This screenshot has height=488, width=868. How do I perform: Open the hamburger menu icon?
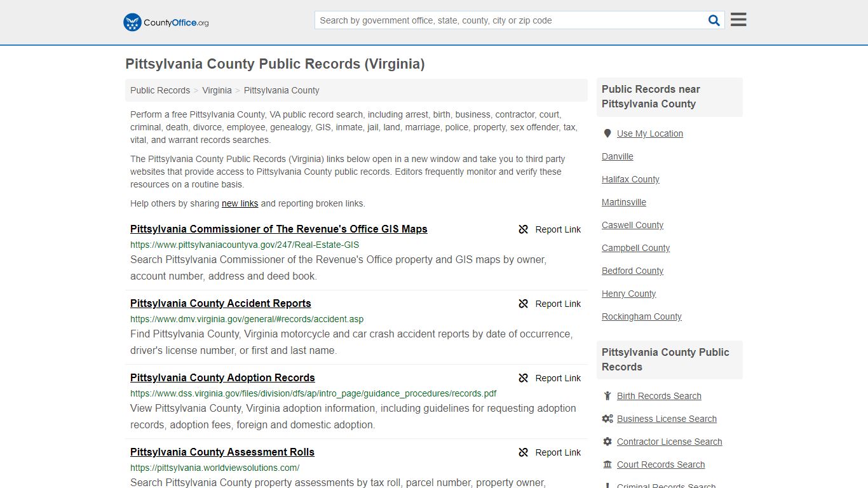(738, 20)
